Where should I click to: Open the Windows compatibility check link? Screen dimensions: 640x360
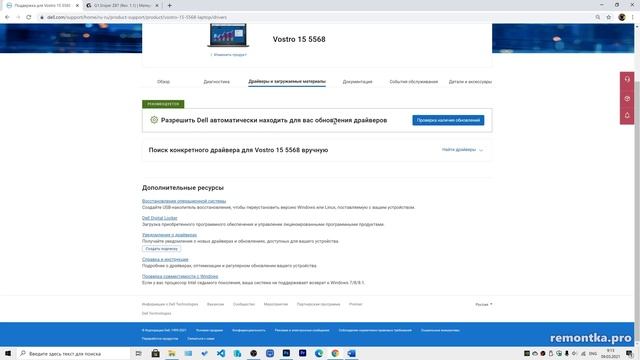coord(180,276)
